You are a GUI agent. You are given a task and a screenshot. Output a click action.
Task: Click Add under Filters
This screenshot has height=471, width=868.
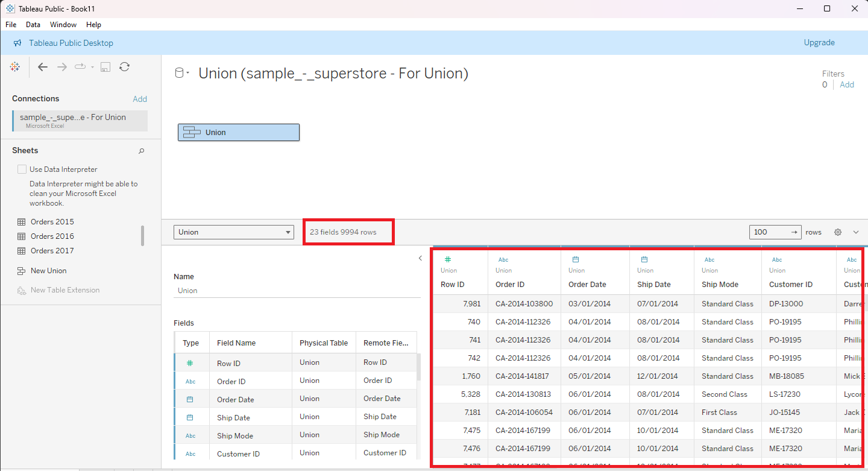(847, 84)
